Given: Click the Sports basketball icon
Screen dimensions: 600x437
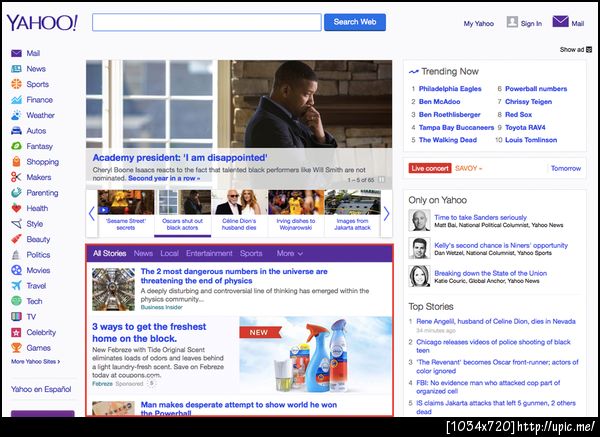Looking at the screenshot, I should [x=16, y=84].
